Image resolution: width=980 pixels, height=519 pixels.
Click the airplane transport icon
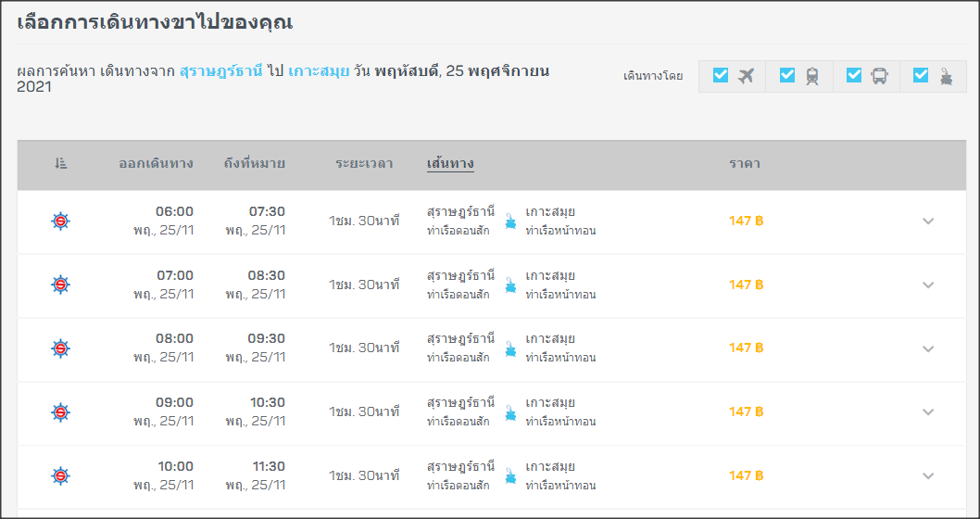point(747,76)
